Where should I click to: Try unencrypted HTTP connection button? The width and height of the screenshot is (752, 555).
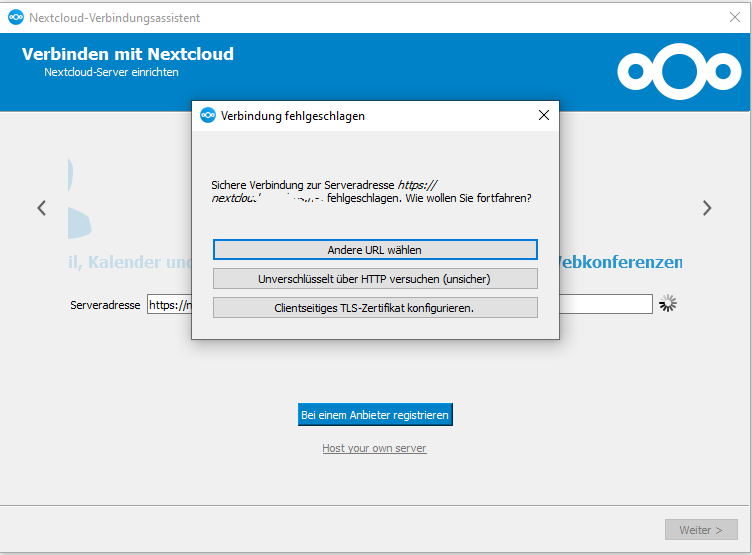[375, 279]
